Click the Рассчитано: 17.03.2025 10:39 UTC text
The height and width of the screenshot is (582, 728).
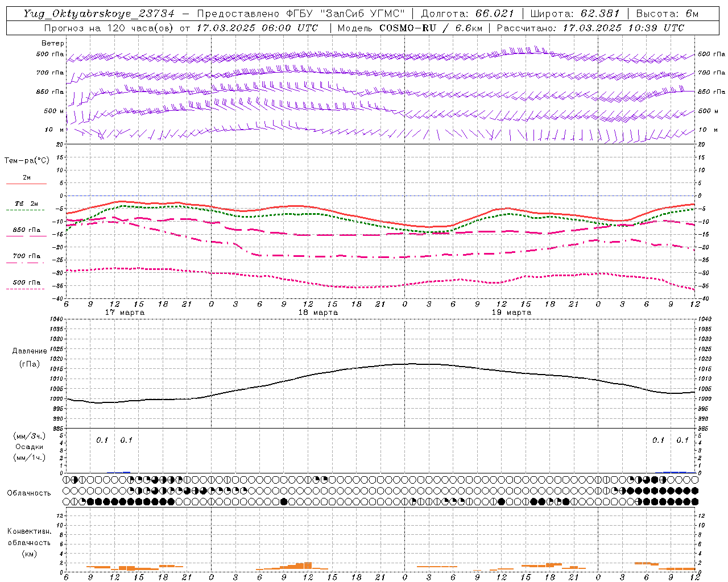click(x=590, y=28)
